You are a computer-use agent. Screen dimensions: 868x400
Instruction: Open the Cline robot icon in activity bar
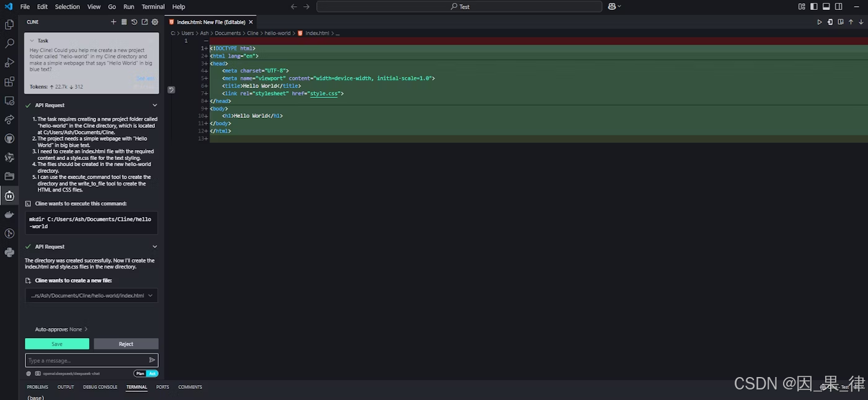(x=9, y=196)
